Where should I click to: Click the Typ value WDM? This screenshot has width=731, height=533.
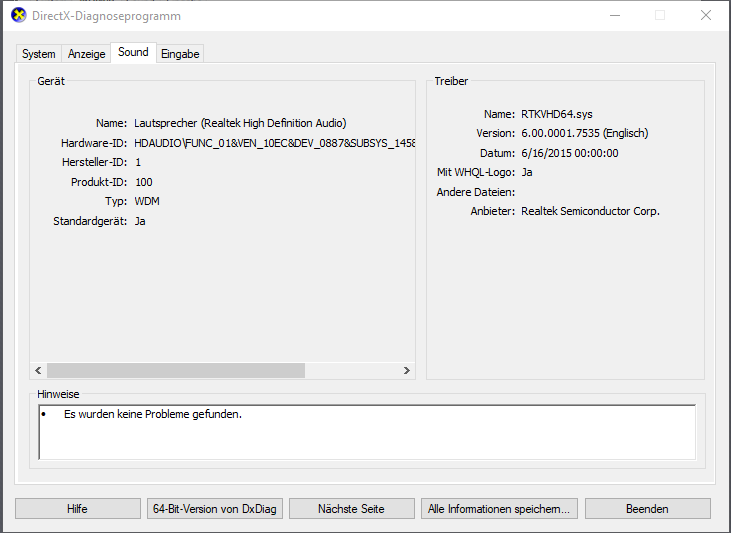[147, 201]
